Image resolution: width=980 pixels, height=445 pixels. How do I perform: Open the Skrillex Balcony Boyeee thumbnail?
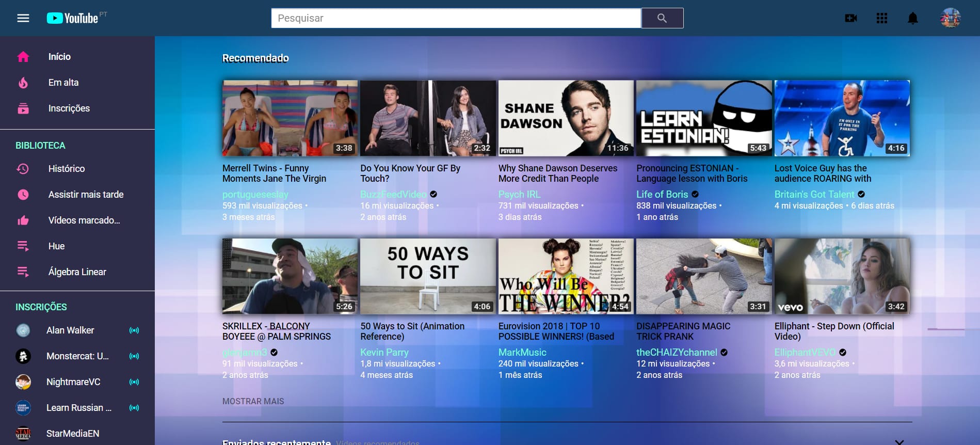pyautogui.click(x=290, y=276)
